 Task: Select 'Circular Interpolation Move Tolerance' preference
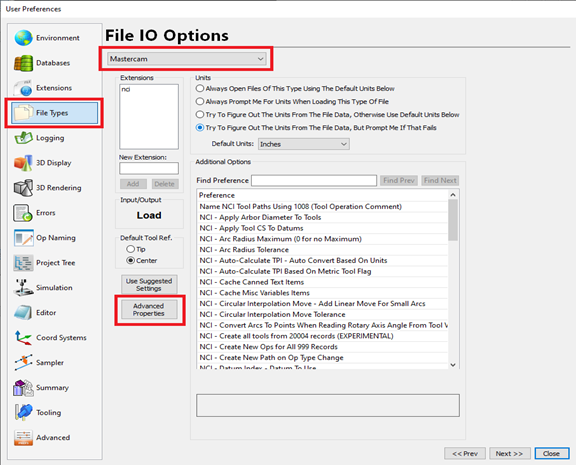click(323, 314)
